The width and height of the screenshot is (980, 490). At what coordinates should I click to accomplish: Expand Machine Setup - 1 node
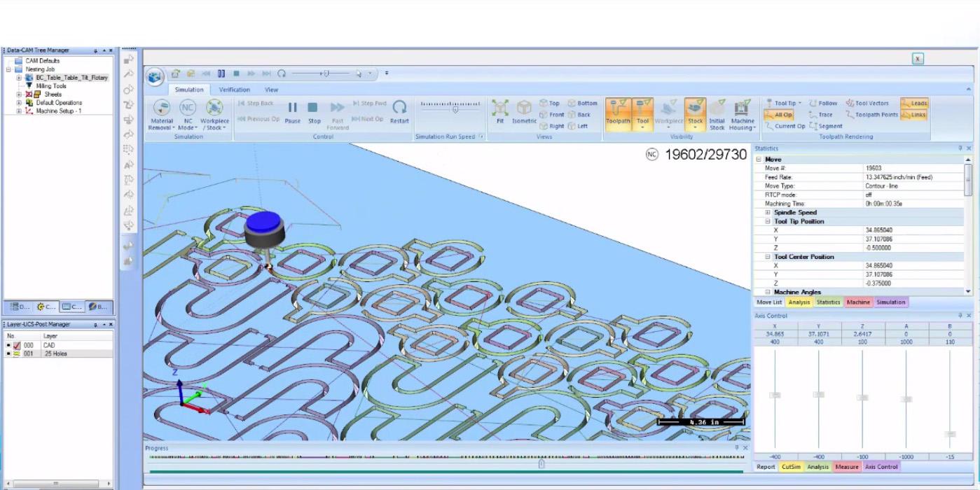click(x=19, y=111)
